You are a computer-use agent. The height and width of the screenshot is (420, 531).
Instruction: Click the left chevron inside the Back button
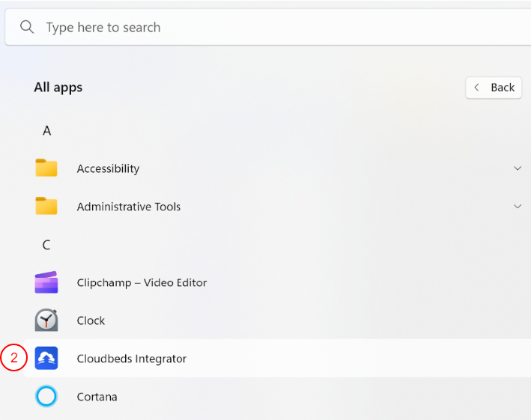point(476,88)
